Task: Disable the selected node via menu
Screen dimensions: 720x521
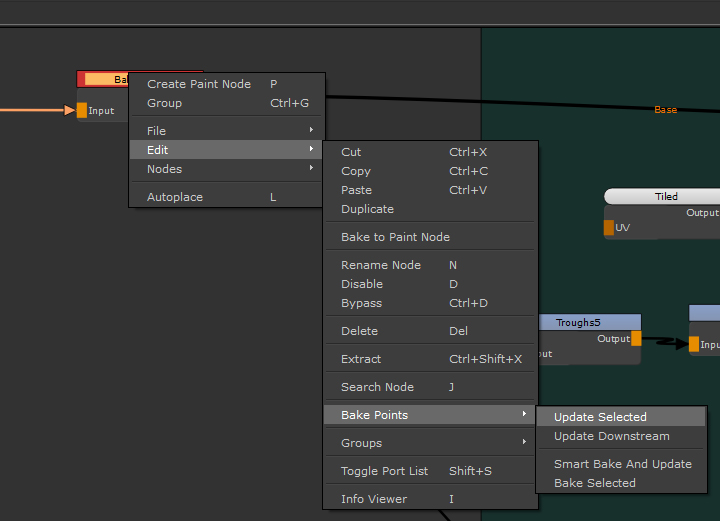Action: coord(362,284)
